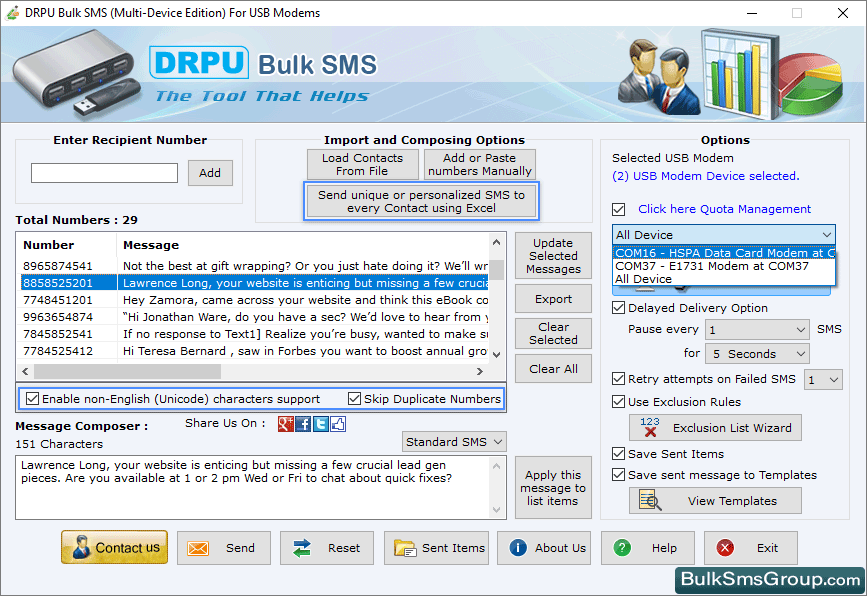Click the green question mark Help icon
The height and width of the screenshot is (596, 867).
[622, 548]
